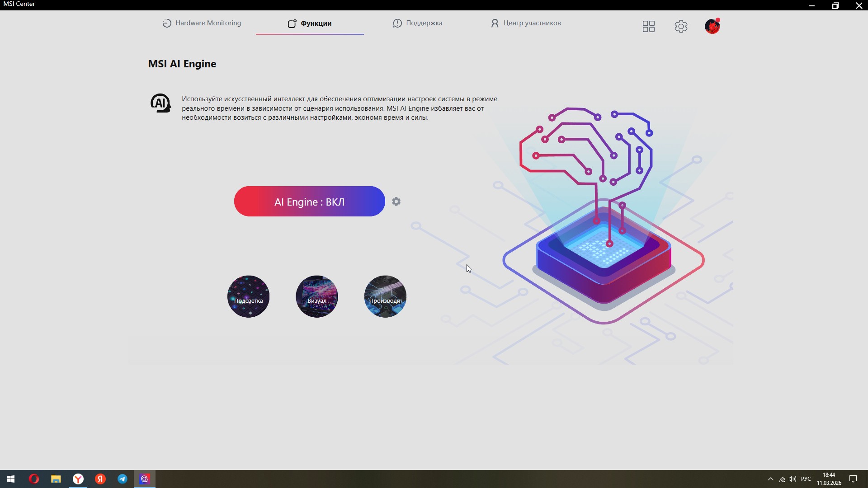
Task: Click the AI head logo icon
Action: click(x=160, y=103)
